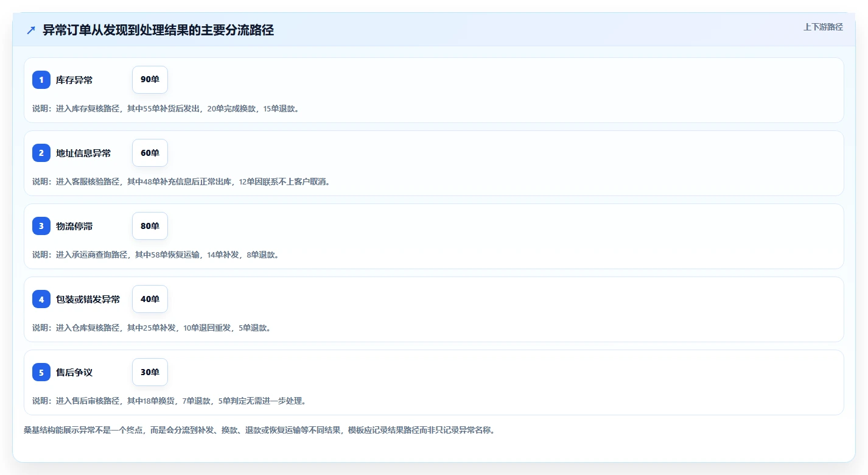Image resolution: width=868 pixels, height=475 pixels.
Task: Click the footer note starting with 桑基结构
Action: click(x=261, y=430)
